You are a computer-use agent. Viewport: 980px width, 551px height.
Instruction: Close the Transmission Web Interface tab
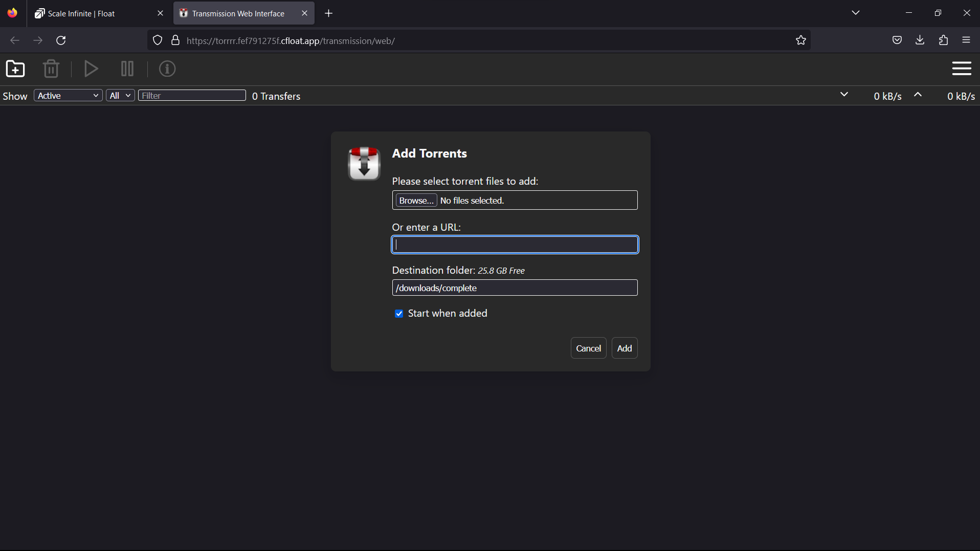click(304, 13)
